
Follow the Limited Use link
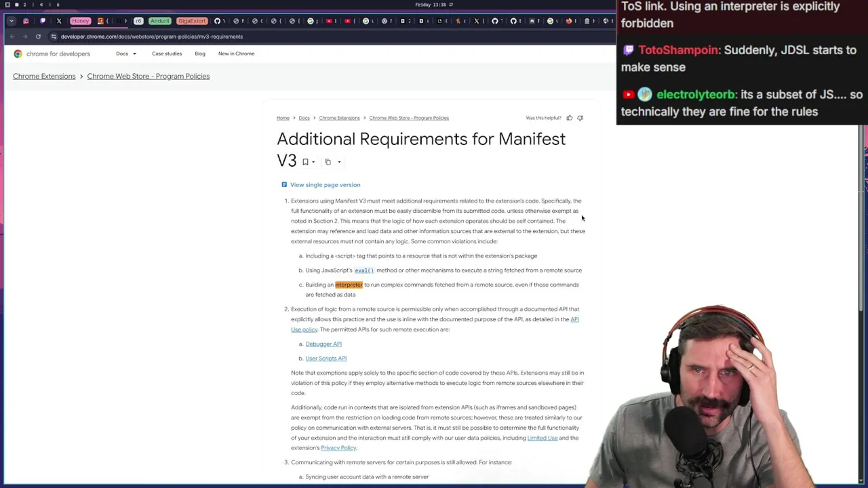(x=542, y=438)
